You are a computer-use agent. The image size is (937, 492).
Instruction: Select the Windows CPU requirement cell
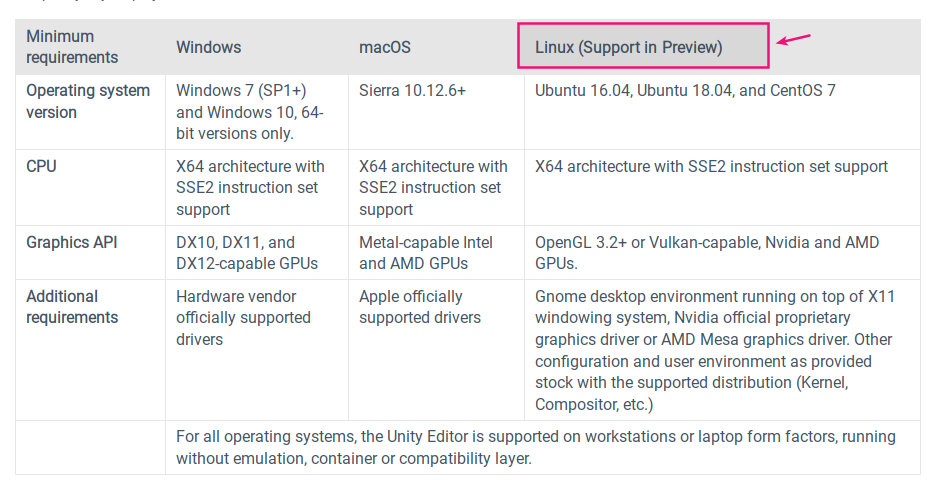coord(250,188)
